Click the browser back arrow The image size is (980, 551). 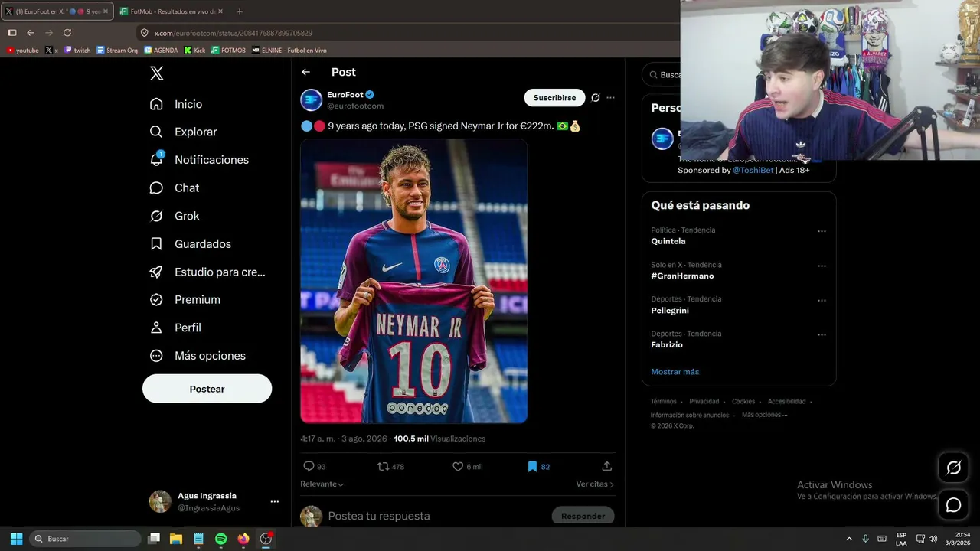coord(31,33)
